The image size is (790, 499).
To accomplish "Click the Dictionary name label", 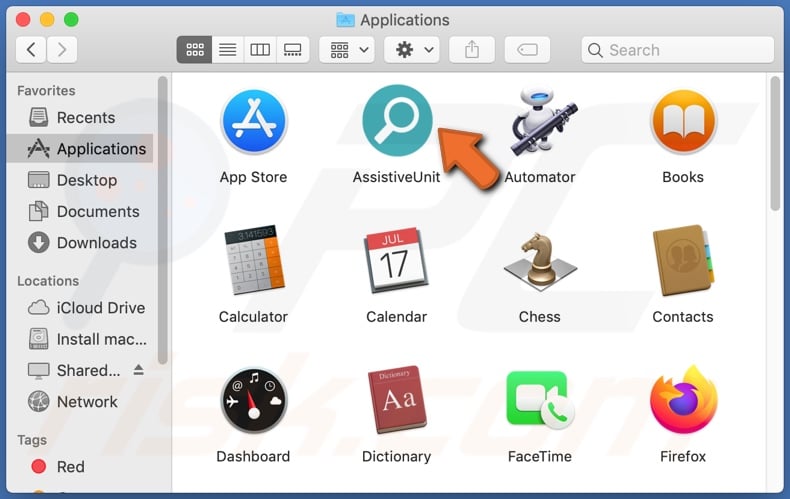I will tap(397, 456).
